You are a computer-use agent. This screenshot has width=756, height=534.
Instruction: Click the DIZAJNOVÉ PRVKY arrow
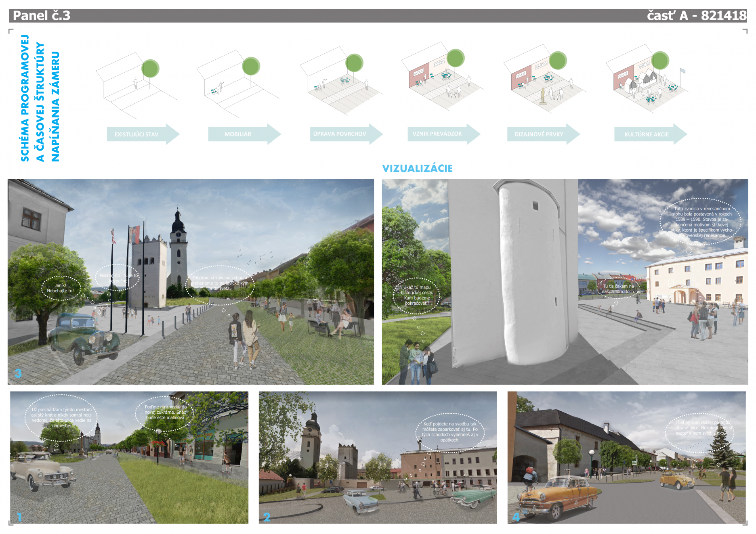click(539, 134)
